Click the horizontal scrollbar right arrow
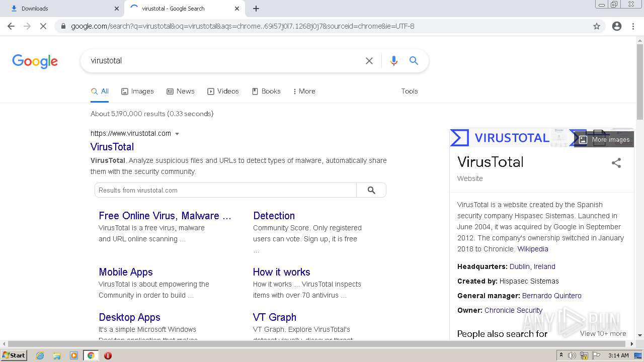The height and width of the screenshot is (362, 644). click(x=632, y=344)
